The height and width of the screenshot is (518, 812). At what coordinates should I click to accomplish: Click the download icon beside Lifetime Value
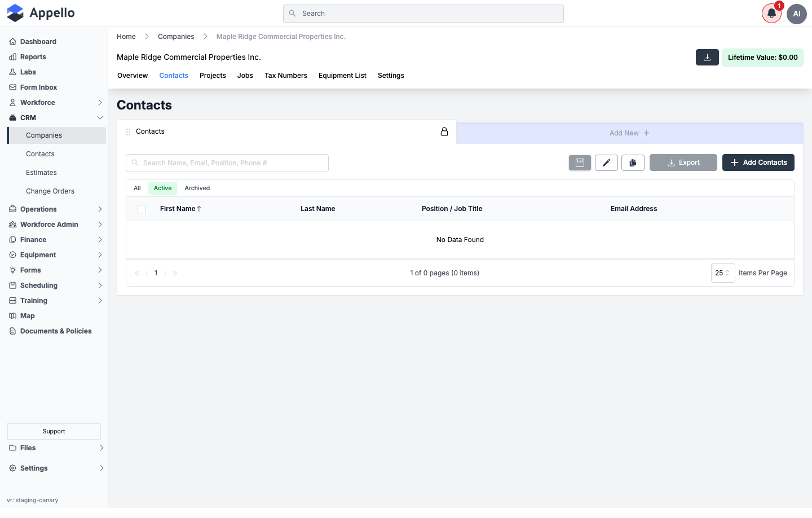point(707,58)
